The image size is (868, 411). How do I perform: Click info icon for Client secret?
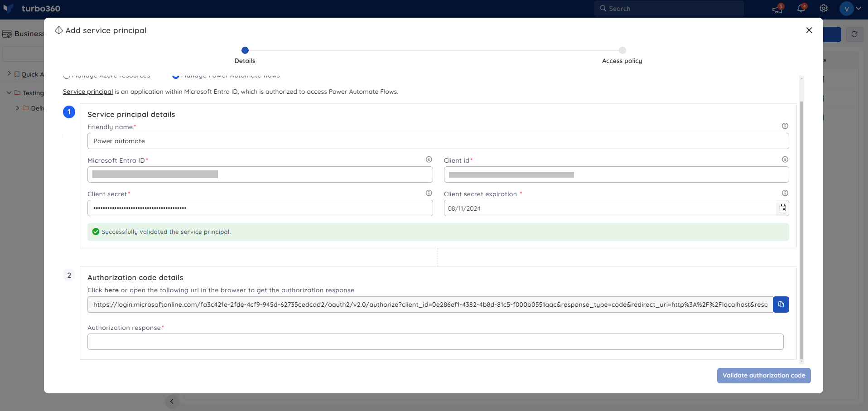(429, 193)
